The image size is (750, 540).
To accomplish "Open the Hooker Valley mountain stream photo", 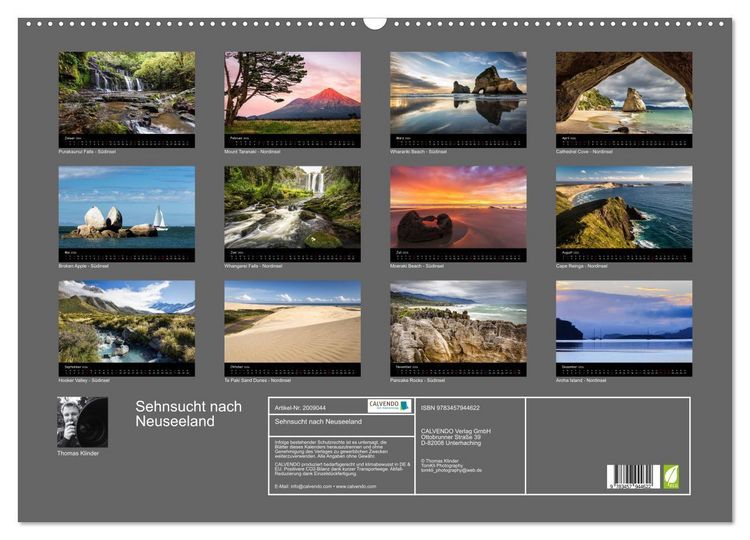I will click(x=127, y=321).
